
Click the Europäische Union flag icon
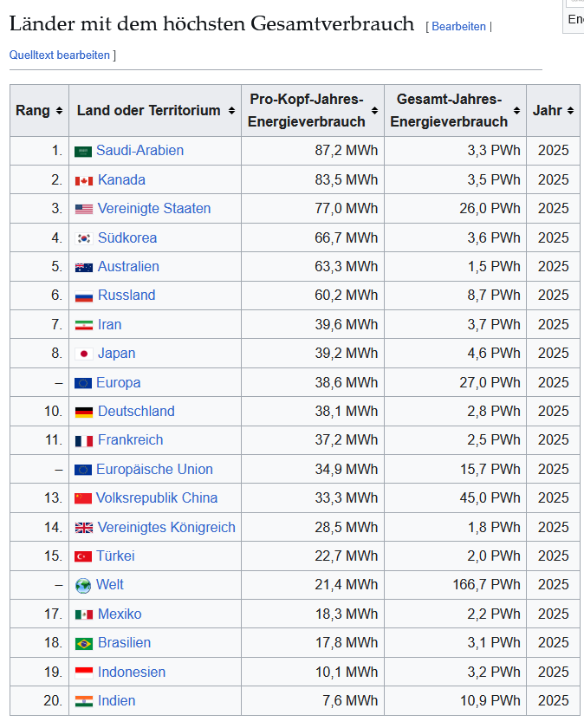tap(83, 470)
